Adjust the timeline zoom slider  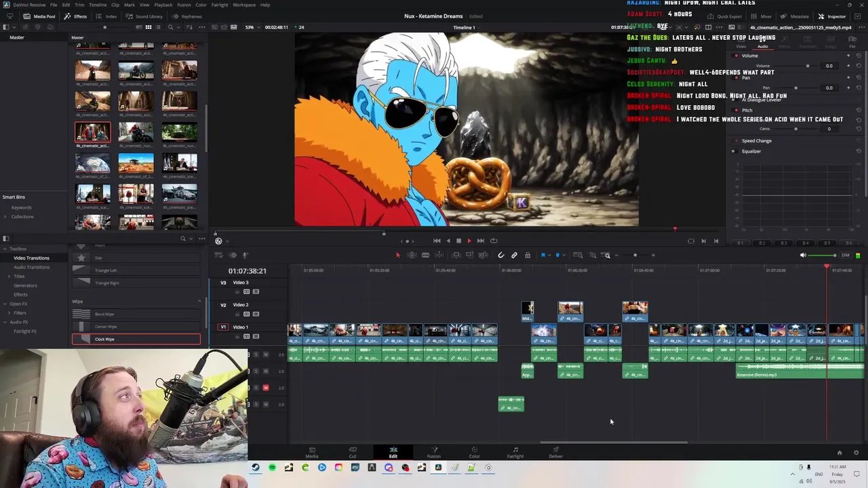(635, 256)
